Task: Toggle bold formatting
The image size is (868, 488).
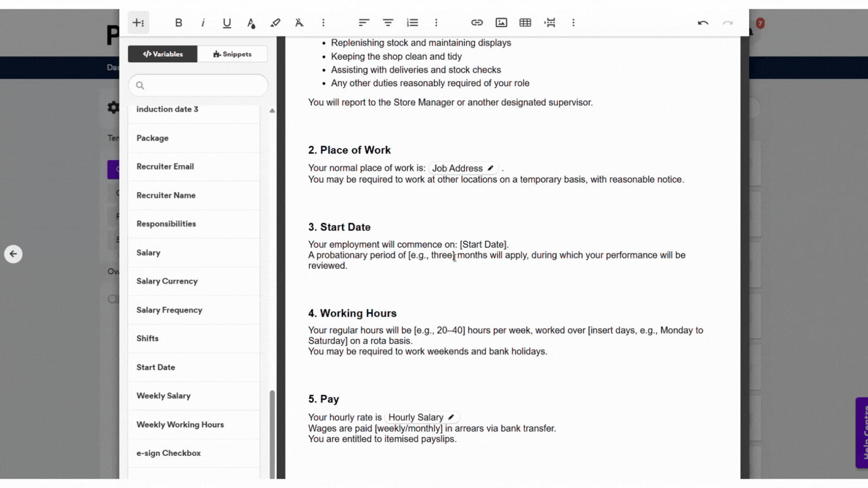Action: 178,23
